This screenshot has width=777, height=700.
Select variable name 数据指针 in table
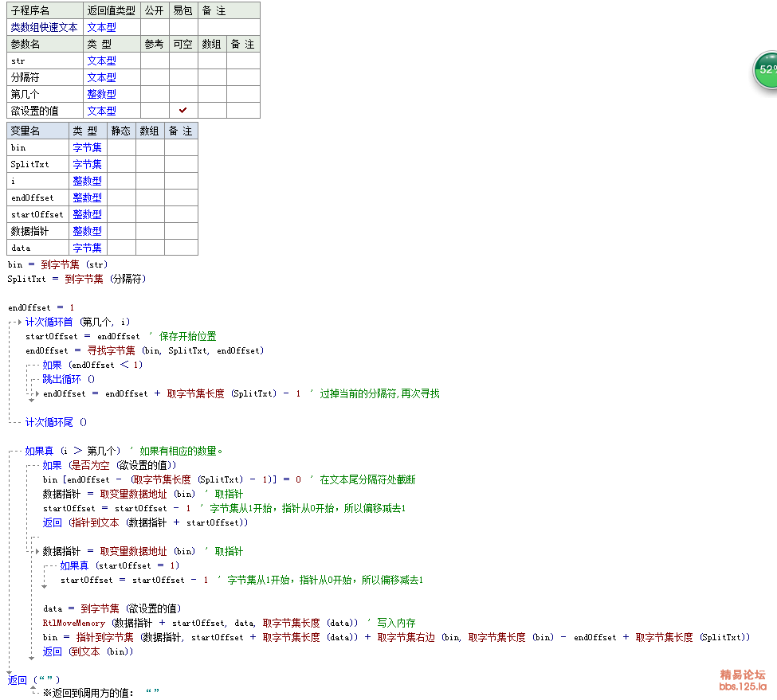pyautogui.click(x=29, y=231)
